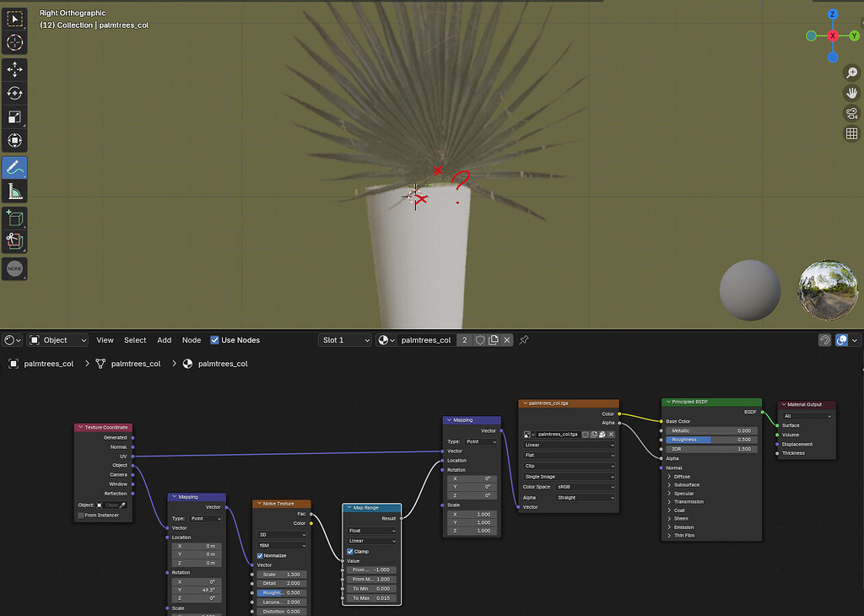Toggle the camera view icon

coord(851,114)
